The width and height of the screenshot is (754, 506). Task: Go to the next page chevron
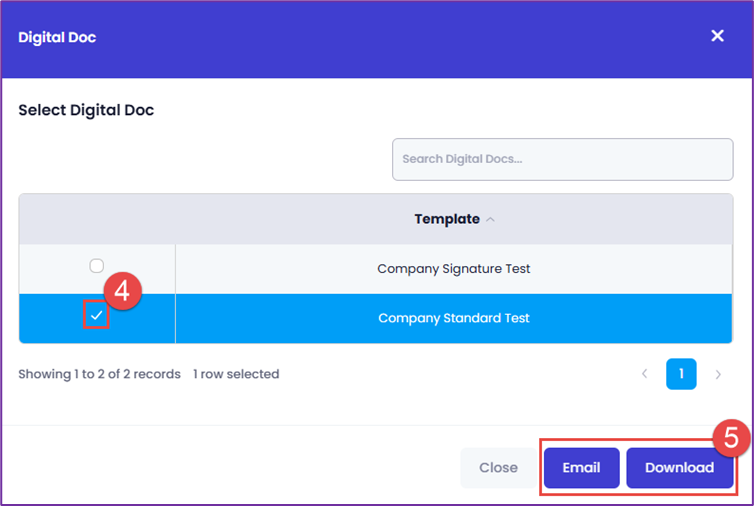(x=718, y=374)
